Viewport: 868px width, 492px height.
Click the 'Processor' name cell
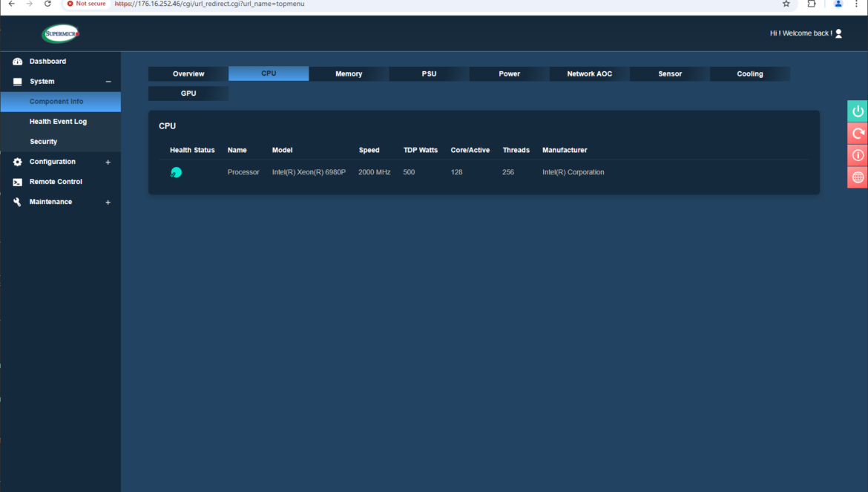[243, 172]
